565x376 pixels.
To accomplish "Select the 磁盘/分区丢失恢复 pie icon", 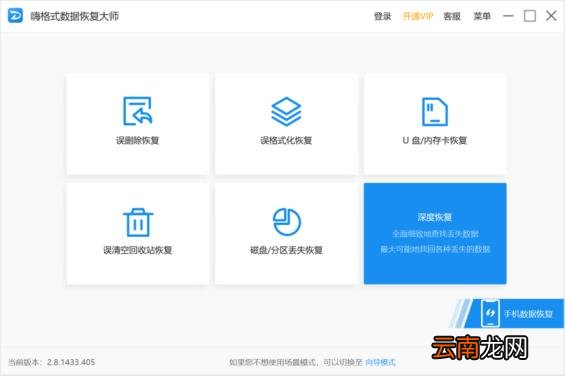I will pos(286,222).
